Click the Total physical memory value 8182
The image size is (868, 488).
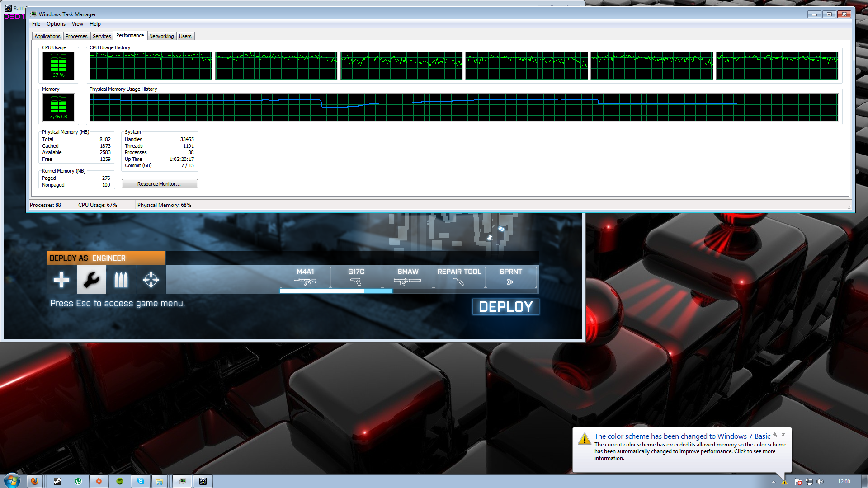click(105, 139)
